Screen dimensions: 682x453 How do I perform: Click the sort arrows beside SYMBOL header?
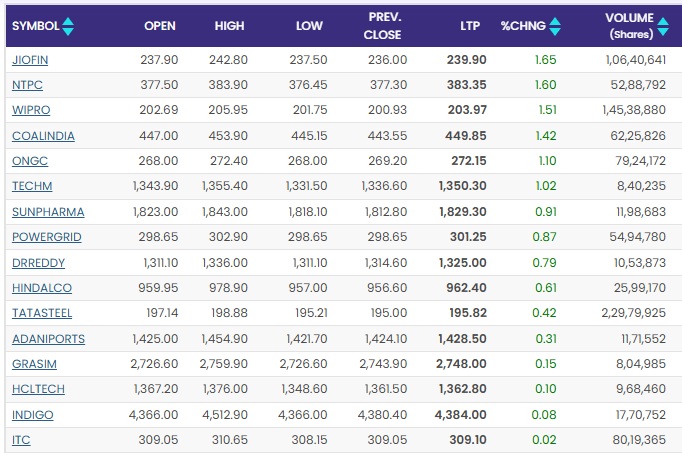tap(67, 25)
